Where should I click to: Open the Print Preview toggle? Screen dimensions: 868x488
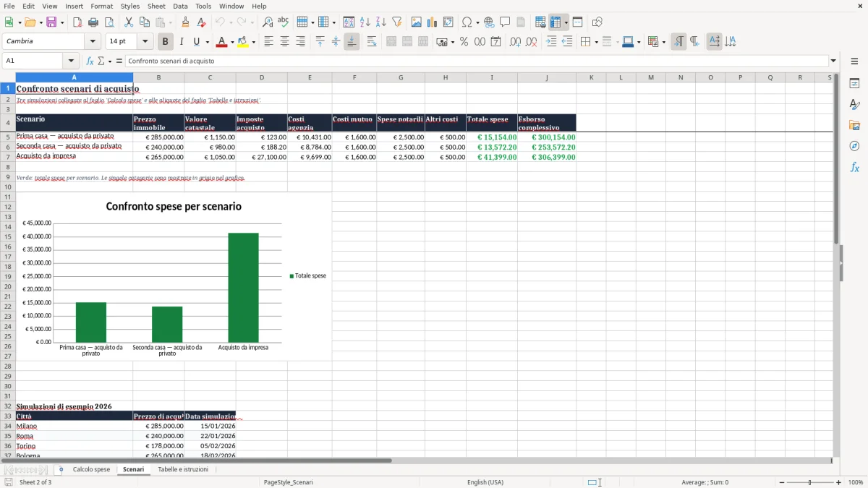[x=109, y=22]
